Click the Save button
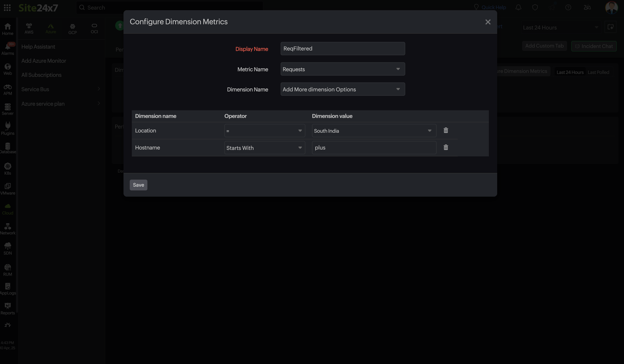This screenshot has height=364, width=624. (138, 185)
